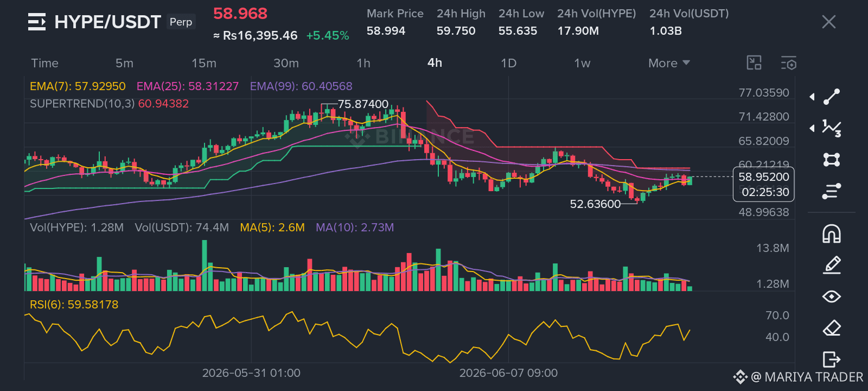Exit drawing tools with the exit icon

[832, 360]
